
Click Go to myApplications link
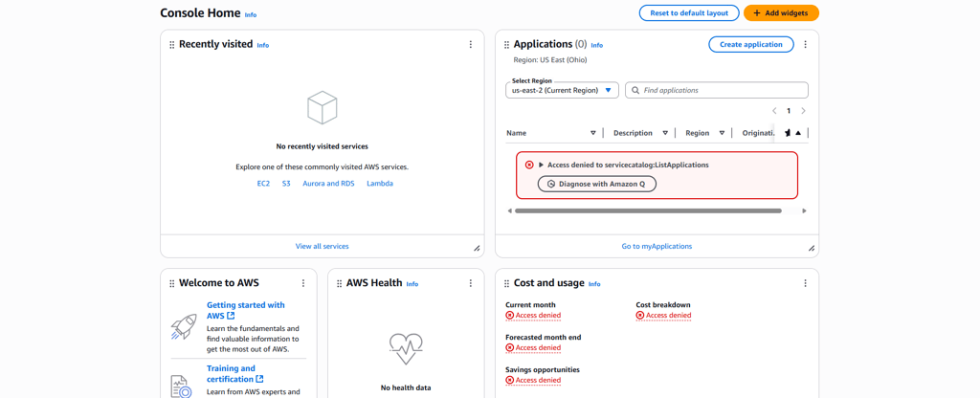click(x=657, y=246)
